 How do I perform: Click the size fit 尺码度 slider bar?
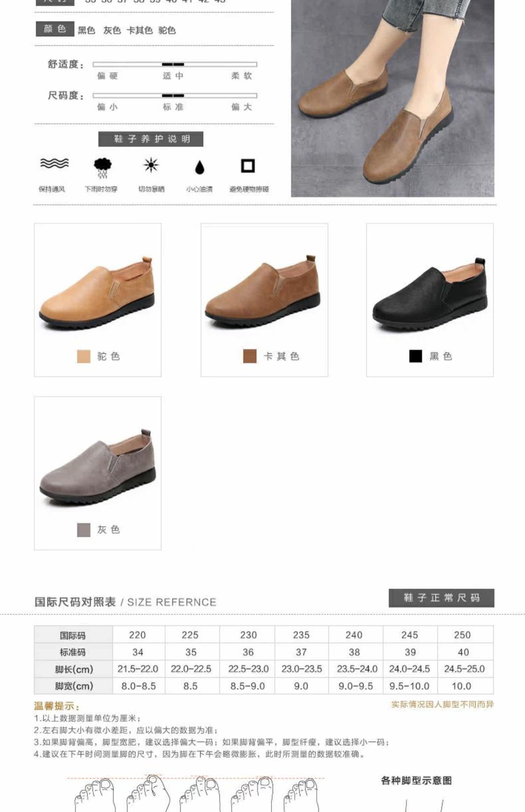click(x=175, y=95)
